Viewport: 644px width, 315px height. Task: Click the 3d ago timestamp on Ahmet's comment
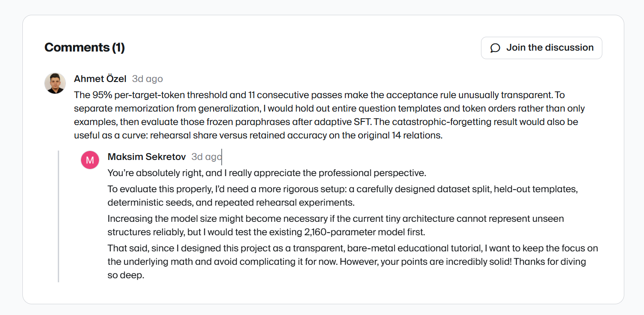[x=147, y=79]
